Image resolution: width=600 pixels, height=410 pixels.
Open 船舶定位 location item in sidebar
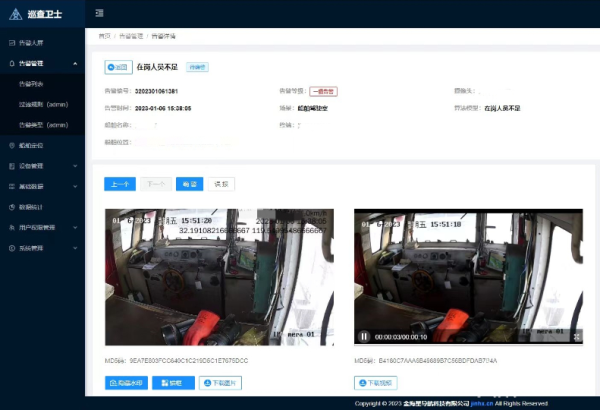[32, 145]
